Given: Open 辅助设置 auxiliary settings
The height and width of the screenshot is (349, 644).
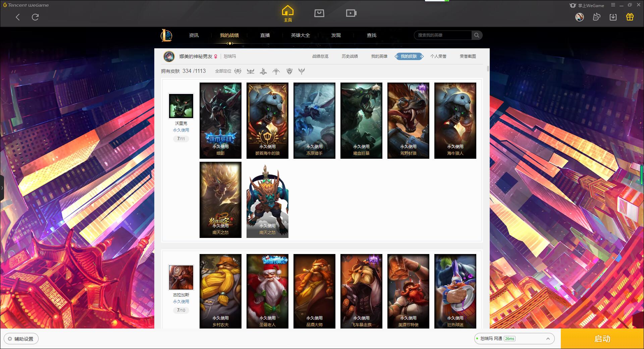Looking at the screenshot, I should tap(21, 339).
